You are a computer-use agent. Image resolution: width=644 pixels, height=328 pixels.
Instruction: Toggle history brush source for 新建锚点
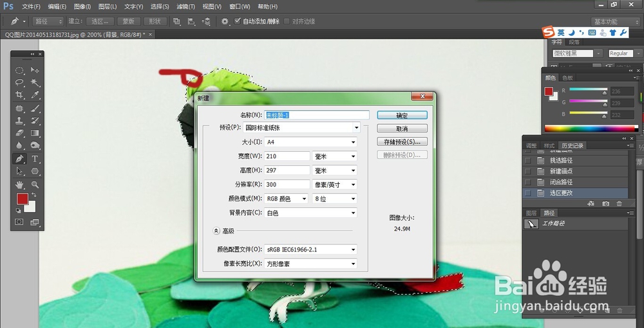[x=528, y=171]
